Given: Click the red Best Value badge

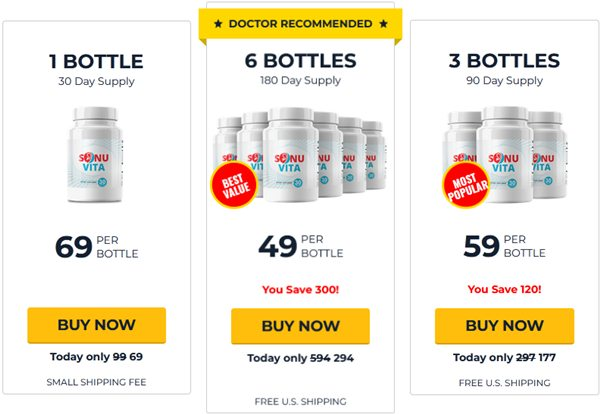Looking at the screenshot, I should pyautogui.click(x=234, y=184).
